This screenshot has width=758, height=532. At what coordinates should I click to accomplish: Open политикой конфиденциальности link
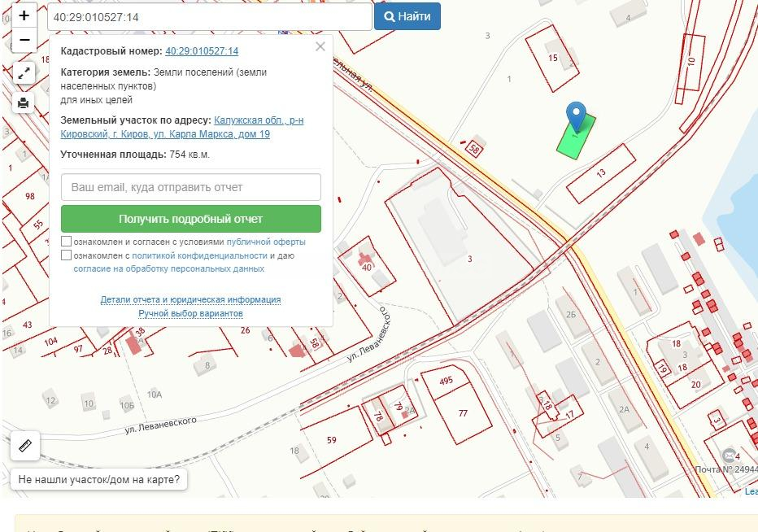(199, 255)
